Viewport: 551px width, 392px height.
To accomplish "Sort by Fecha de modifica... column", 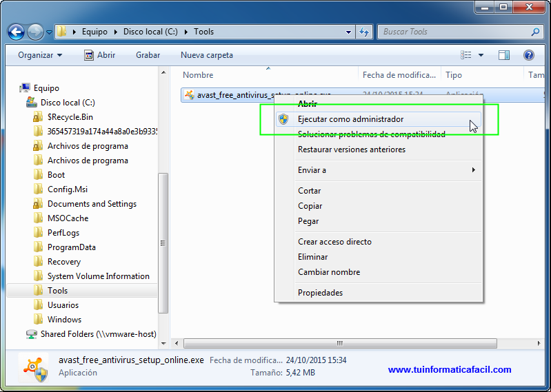I will click(x=399, y=75).
